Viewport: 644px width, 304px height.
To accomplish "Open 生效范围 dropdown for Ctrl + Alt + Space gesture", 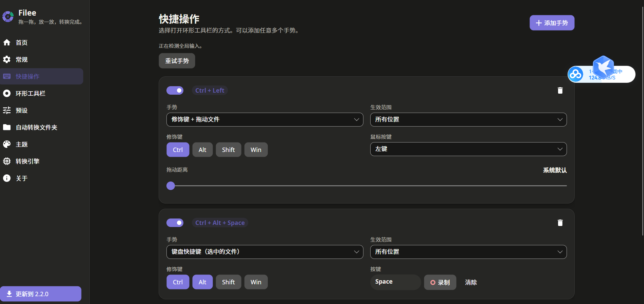I will coord(468,252).
